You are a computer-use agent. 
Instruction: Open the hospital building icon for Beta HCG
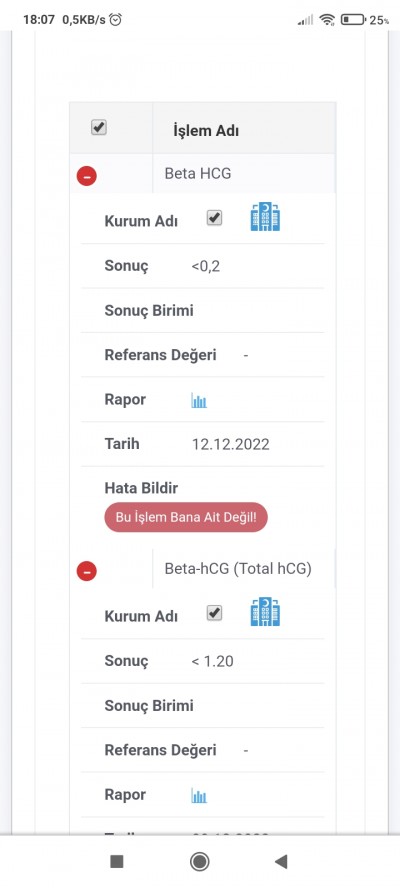coord(265,217)
